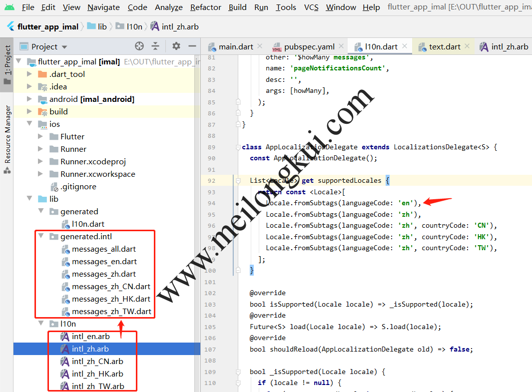The image size is (532, 392).
Task: Open the Analyze menu
Action: pyautogui.click(x=169, y=7)
